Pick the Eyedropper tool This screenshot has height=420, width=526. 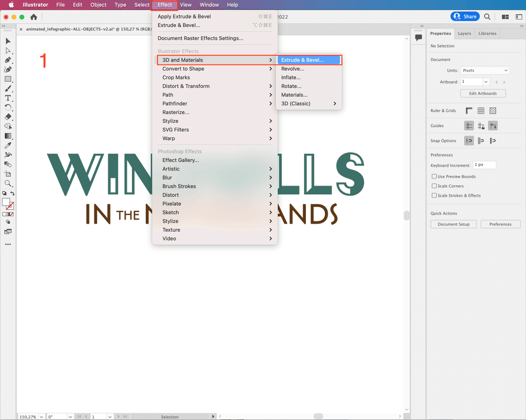[8, 145]
